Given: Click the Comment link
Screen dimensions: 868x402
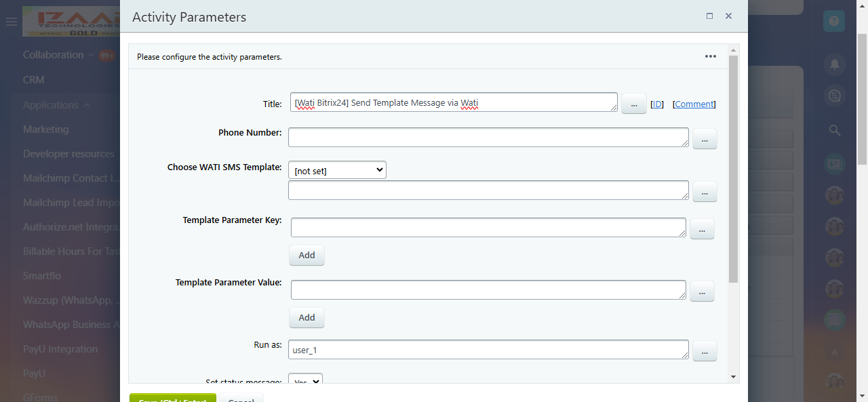Looking at the screenshot, I should [x=694, y=104].
